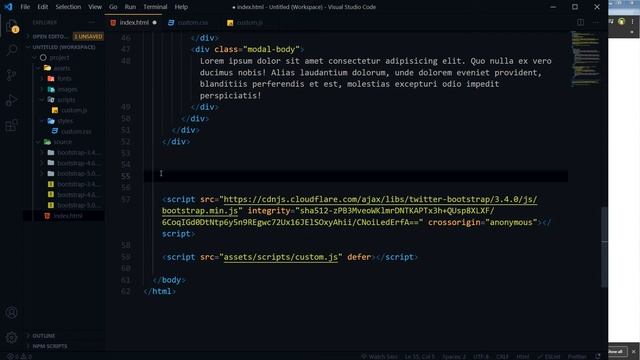
Task: Click the Prettier status item
Action: click(577, 356)
